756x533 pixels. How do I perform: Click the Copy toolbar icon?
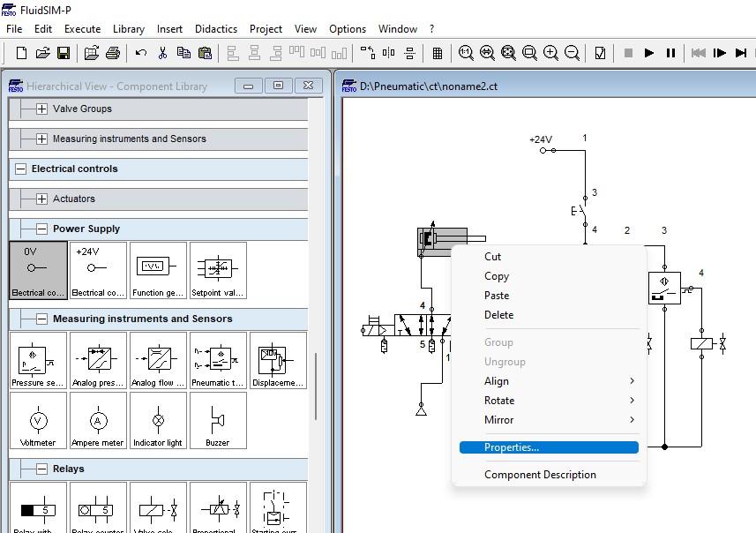183,53
